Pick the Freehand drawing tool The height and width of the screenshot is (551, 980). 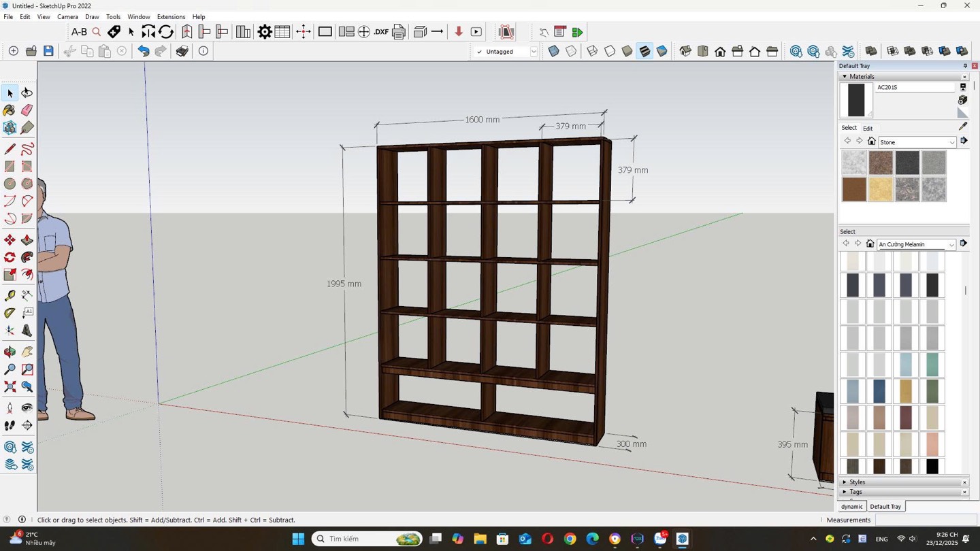click(x=27, y=149)
